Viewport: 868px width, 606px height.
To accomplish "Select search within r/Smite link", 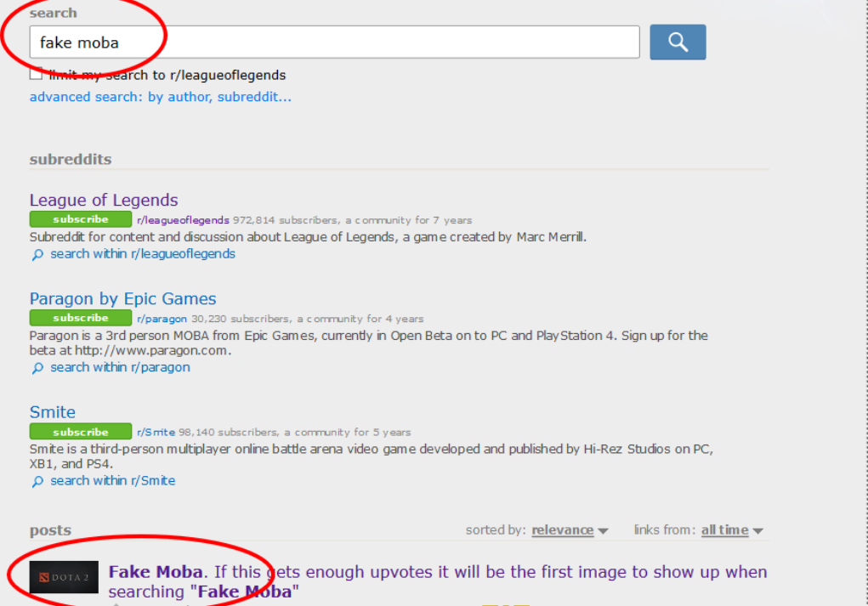I will pyautogui.click(x=113, y=481).
